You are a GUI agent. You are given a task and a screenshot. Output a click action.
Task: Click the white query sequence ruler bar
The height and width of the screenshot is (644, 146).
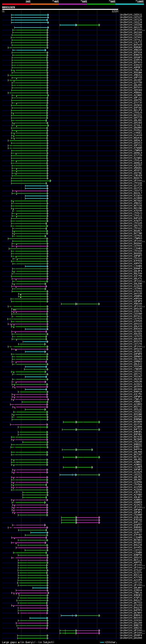[x=60, y=10]
